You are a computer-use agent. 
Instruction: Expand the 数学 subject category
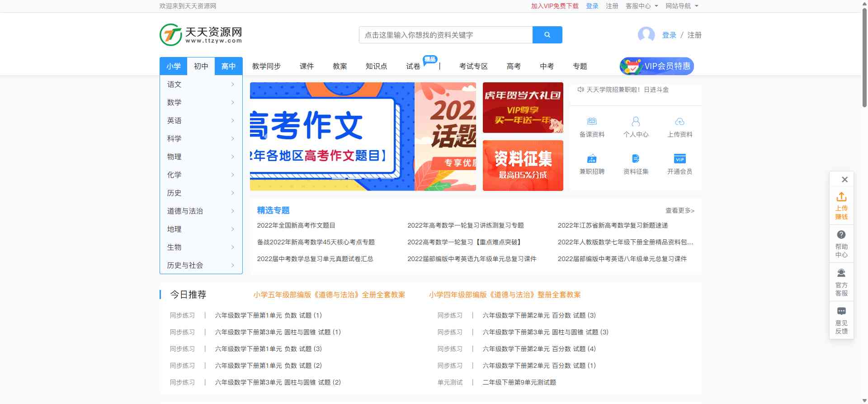(x=201, y=102)
